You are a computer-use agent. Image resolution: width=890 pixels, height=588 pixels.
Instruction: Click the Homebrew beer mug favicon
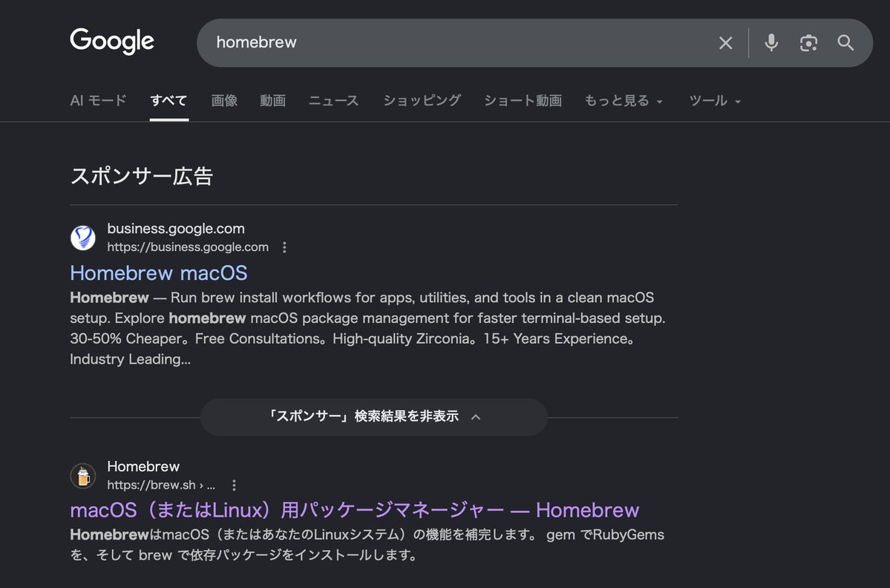tap(83, 476)
